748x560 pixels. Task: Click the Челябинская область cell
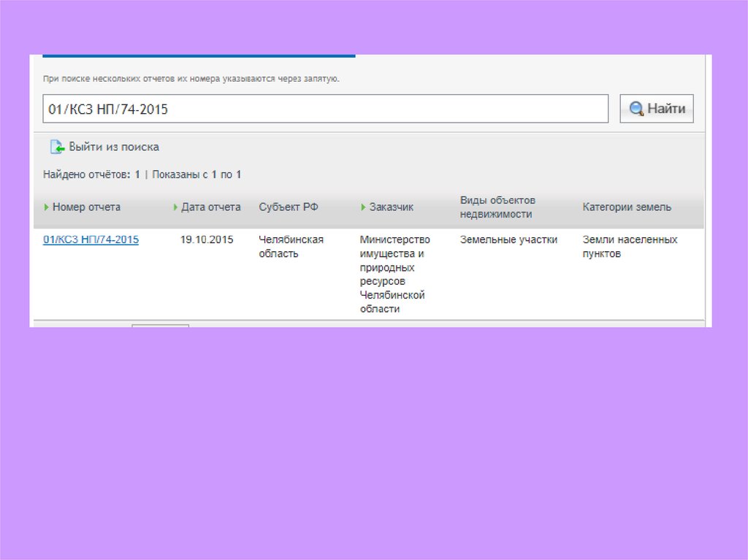click(x=291, y=247)
